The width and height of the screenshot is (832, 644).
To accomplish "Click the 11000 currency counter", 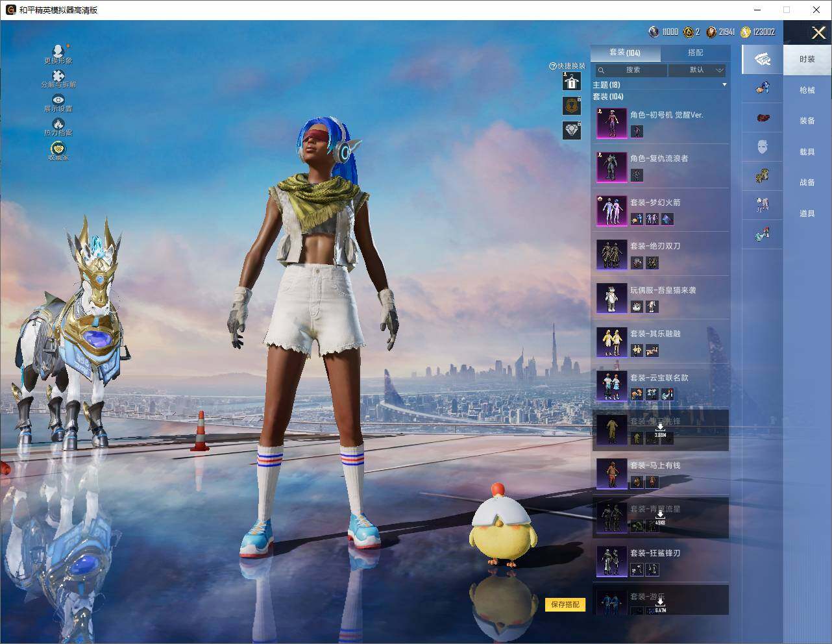I will point(663,32).
